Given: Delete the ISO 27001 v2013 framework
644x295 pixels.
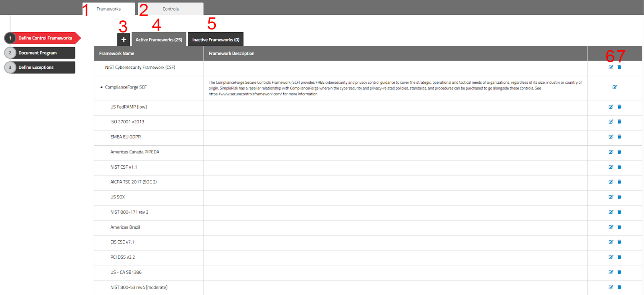Looking at the screenshot, I should coord(619,122).
